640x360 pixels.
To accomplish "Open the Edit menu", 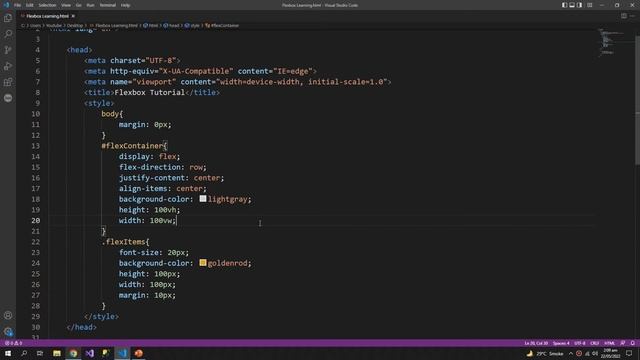I will 29,5.
